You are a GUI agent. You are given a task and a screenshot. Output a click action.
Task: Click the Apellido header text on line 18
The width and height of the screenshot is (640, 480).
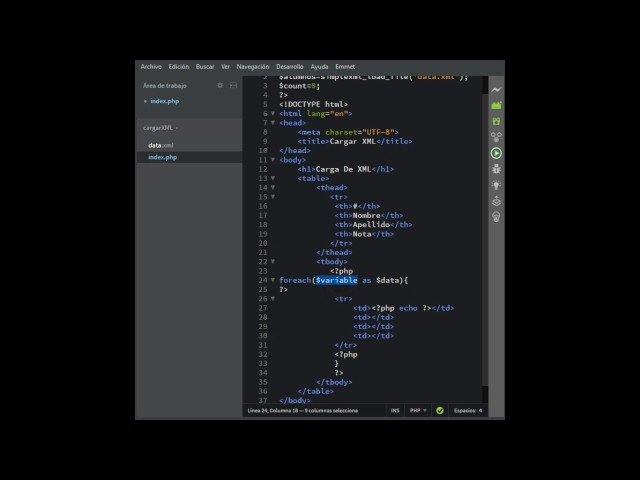[x=371, y=225]
